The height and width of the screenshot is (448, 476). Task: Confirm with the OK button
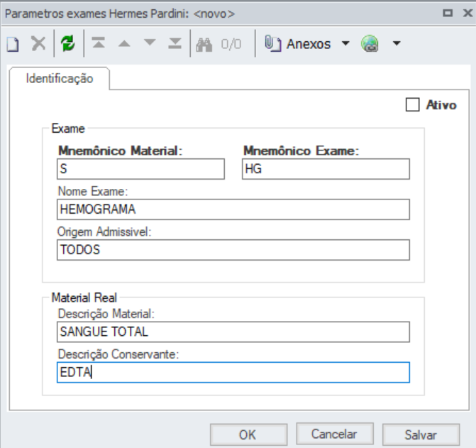point(248,435)
